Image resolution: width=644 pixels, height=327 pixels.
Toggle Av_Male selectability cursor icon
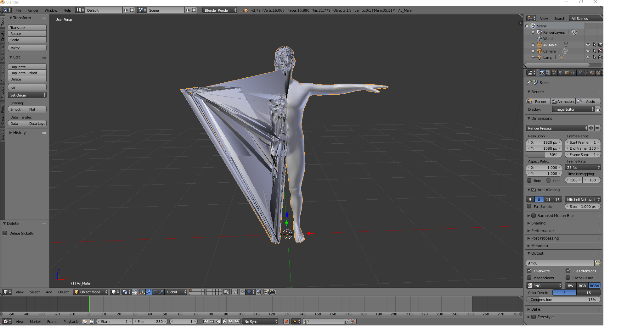coord(594,45)
